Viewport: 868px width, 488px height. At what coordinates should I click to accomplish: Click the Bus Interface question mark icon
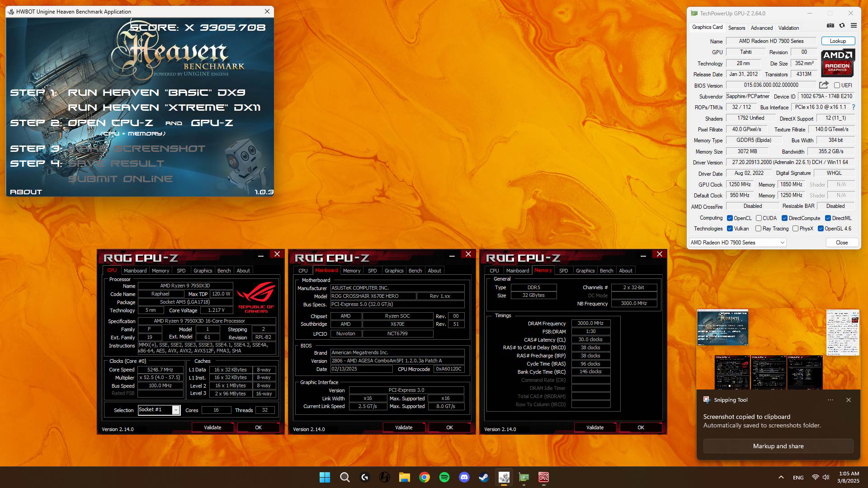(x=854, y=108)
